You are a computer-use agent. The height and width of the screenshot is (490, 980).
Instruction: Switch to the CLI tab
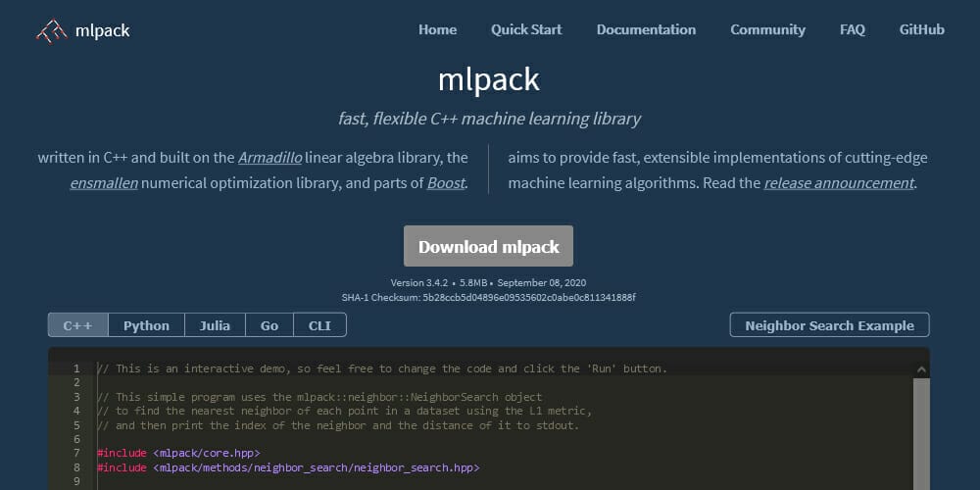tap(319, 325)
